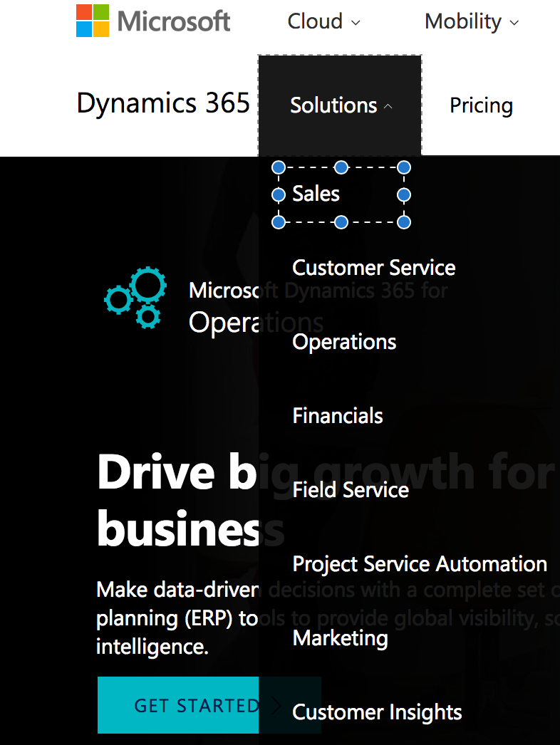
Task: Open the Operations solution page
Action: pos(344,342)
